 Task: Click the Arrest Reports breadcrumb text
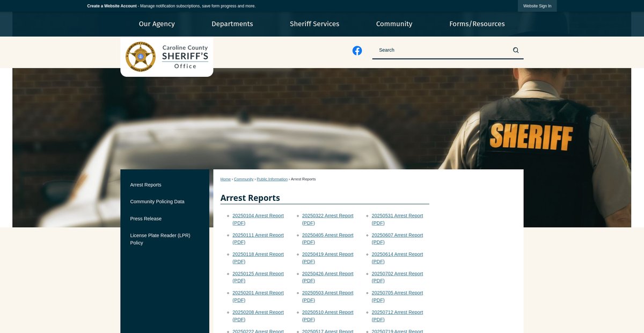(303, 179)
